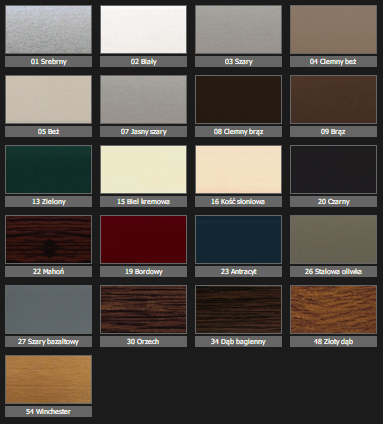Select the 20 Czarny black swatch

tap(333, 170)
